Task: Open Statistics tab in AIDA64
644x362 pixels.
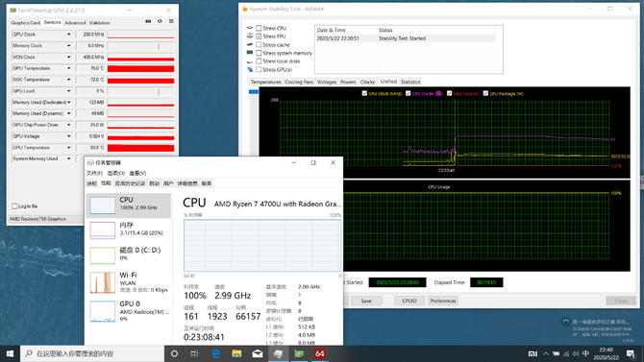Action: [x=410, y=82]
